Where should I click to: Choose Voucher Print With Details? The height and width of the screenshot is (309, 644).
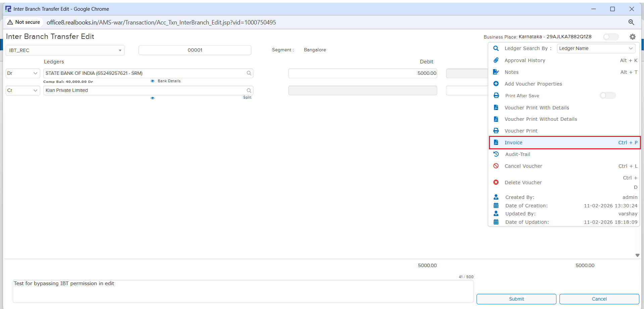click(x=537, y=108)
